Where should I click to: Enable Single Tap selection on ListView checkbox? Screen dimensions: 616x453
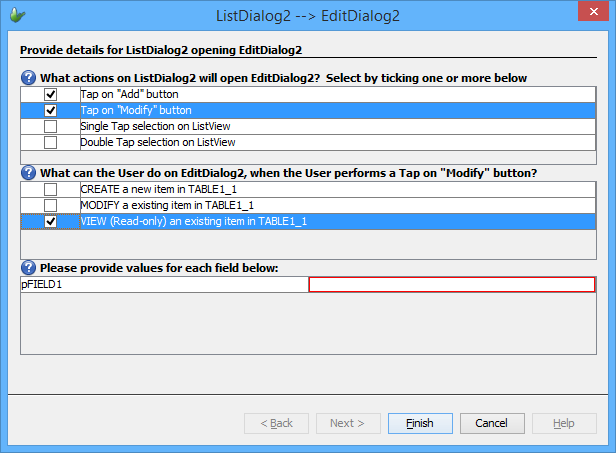(x=50, y=126)
